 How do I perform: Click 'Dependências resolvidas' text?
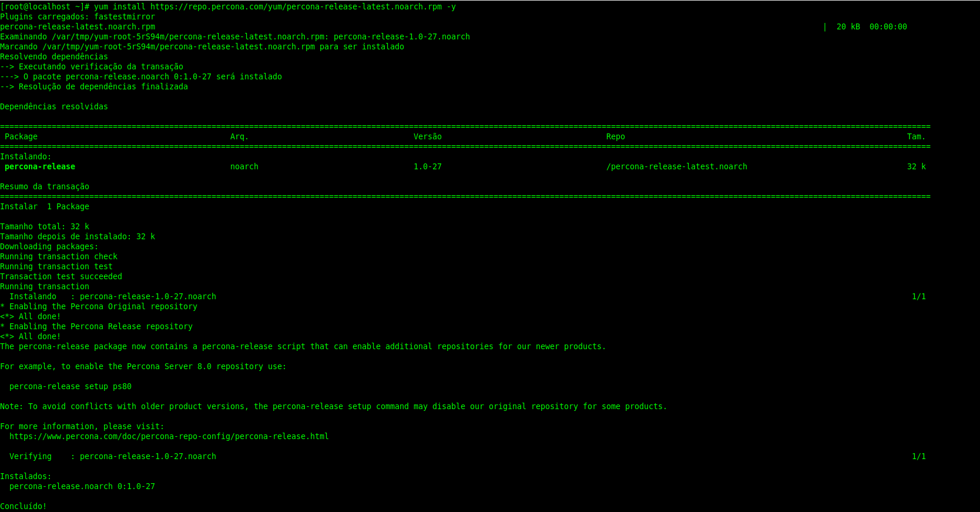(x=54, y=106)
